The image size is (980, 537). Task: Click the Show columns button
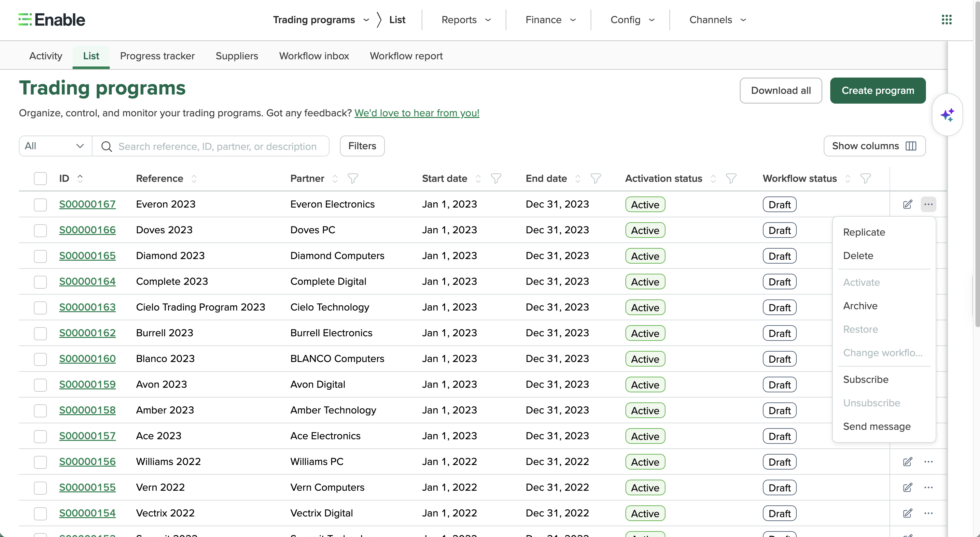click(x=874, y=146)
